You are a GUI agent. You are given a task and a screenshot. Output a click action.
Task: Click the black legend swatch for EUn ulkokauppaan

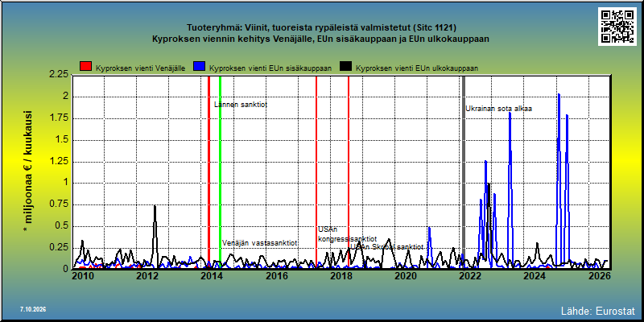tap(346, 66)
